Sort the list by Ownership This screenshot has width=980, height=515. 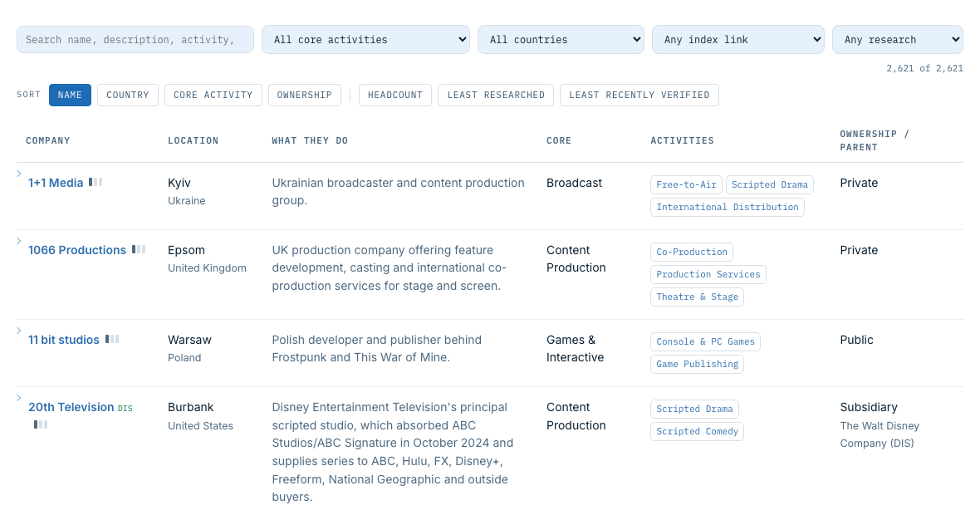click(x=304, y=95)
